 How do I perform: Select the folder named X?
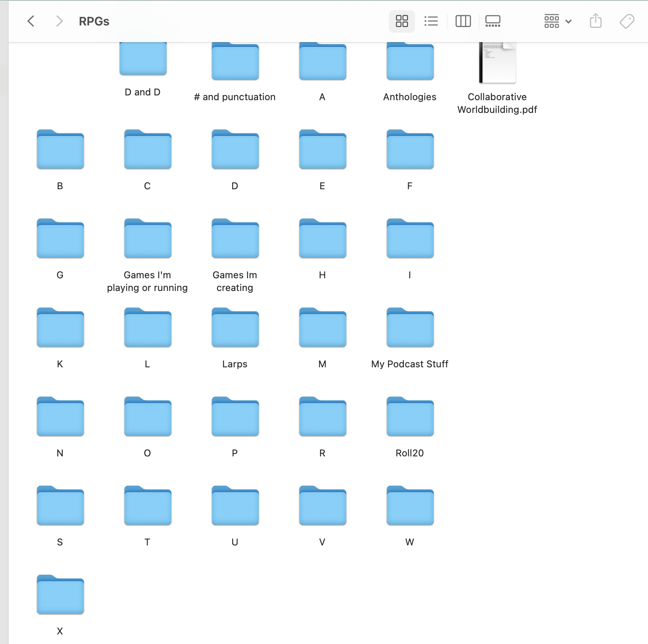(60, 595)
